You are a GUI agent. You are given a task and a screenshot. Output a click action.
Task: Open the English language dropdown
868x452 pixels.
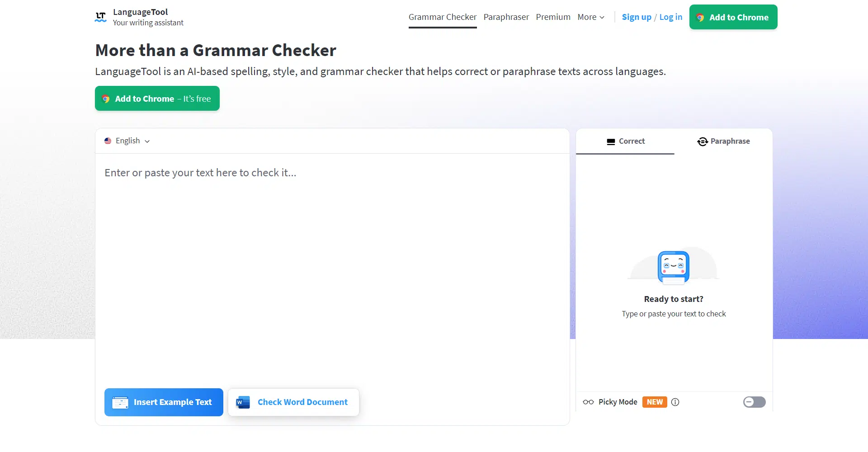[x=127, y=141]
